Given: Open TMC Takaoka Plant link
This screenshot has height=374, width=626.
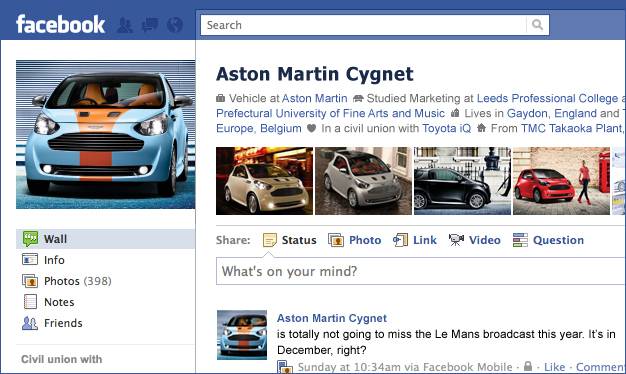Looking at the screenshot, I should [572, 129].
